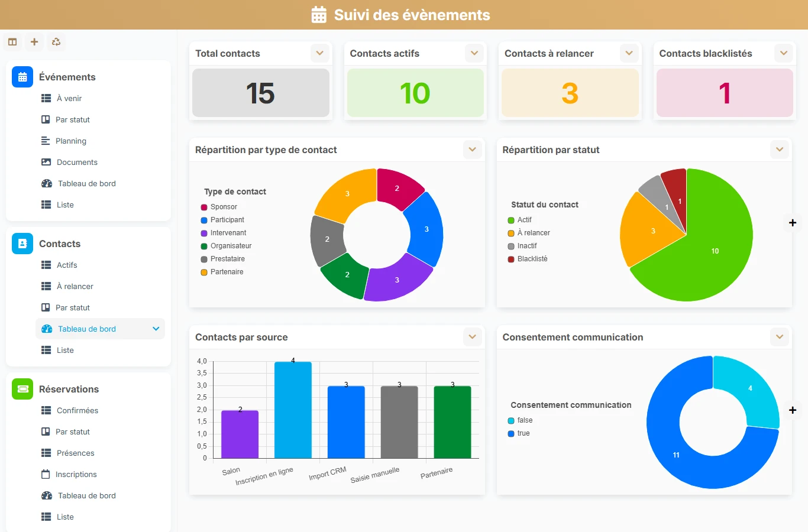808x532 pixels.
Task: Click the plus icon in top toolbar
Action: point(34,42)
